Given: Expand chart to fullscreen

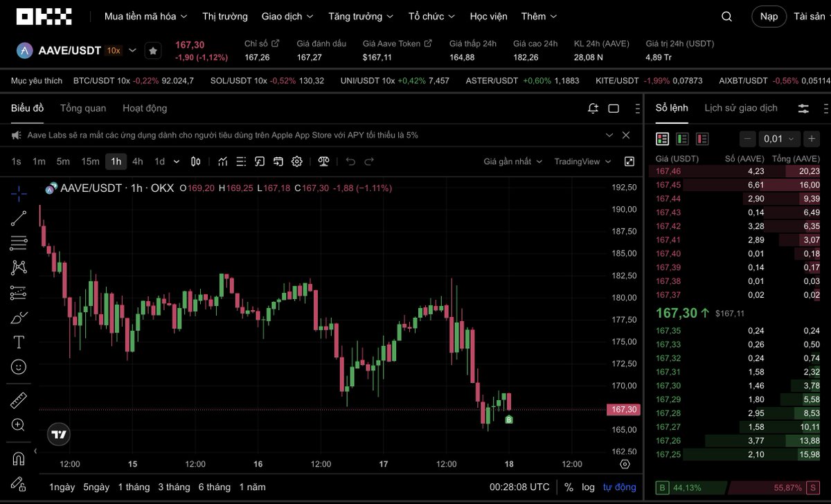Looking at the screenshot, I should [629, 161].
